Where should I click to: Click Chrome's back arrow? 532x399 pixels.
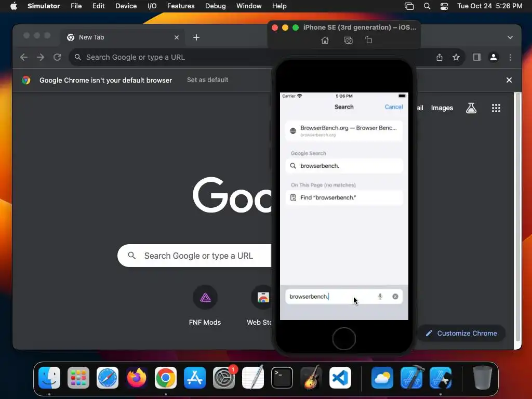(24, 57)
